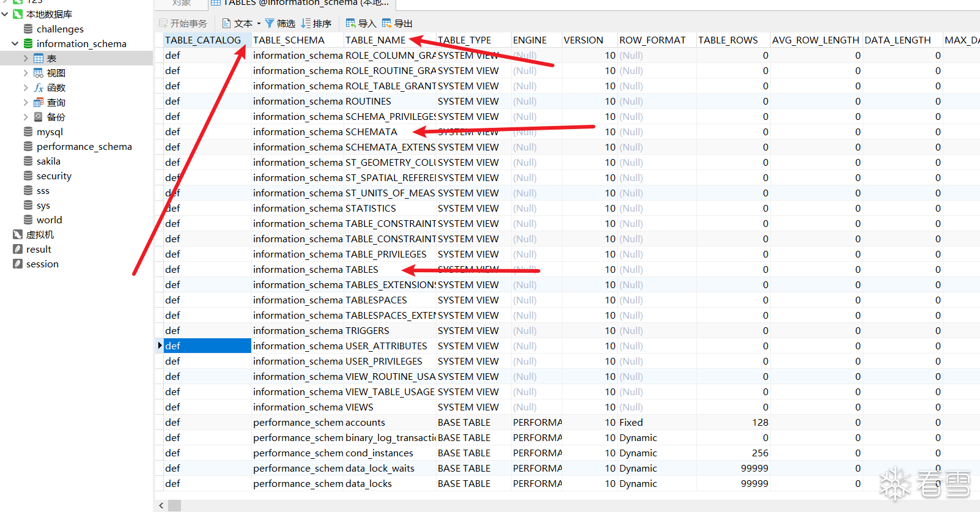Screen dimensions: 980x512
Task: Click the 开始事务 begin transaction button
Action: [x=183, y=23]
